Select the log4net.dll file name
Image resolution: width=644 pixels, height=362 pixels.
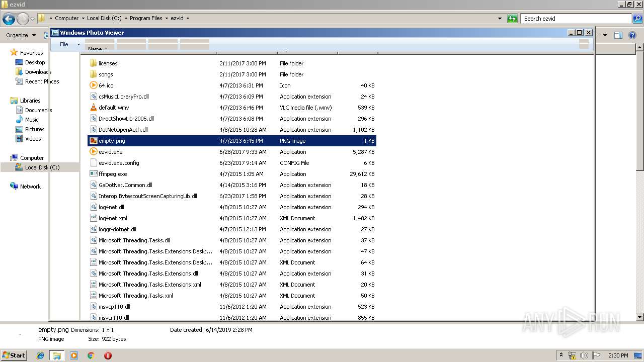pyautogui.click(x=111, y=207)
